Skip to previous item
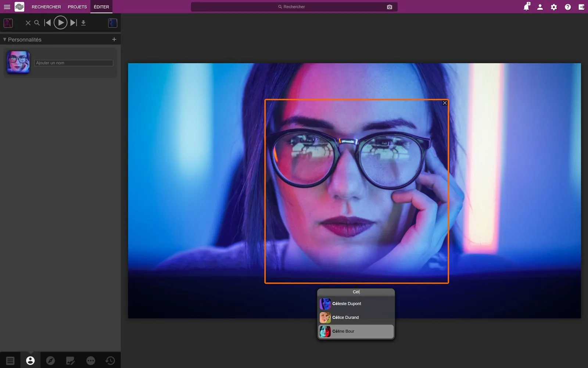588x368 pixels. coord(47,23)
